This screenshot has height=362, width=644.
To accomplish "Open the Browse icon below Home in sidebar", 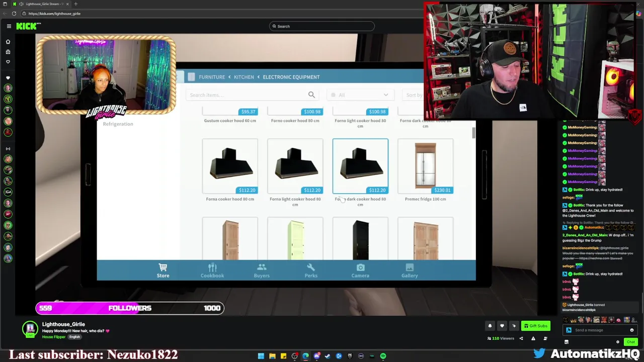I will (x=8, y=52).
